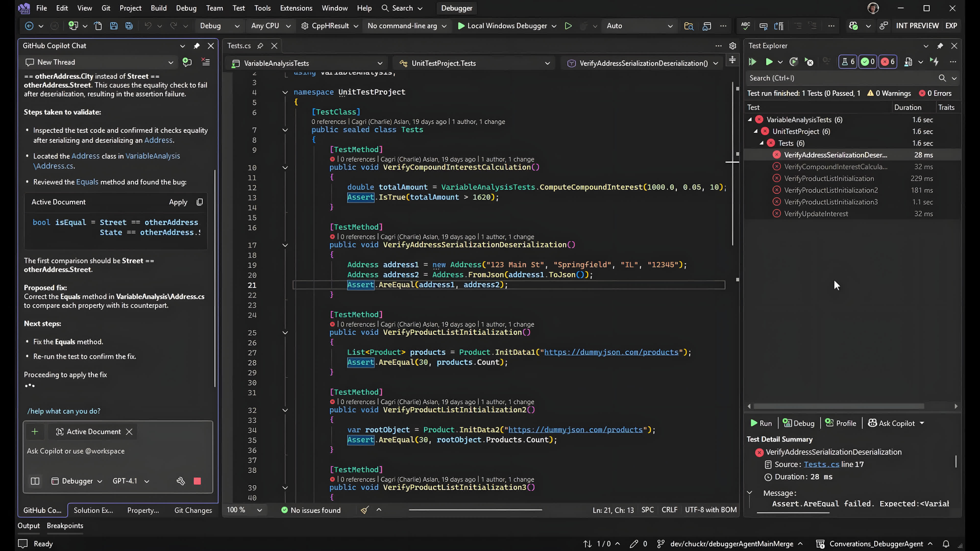
Task: Open the GPT-4.1 model selector
Action: [x=130, y=481]
